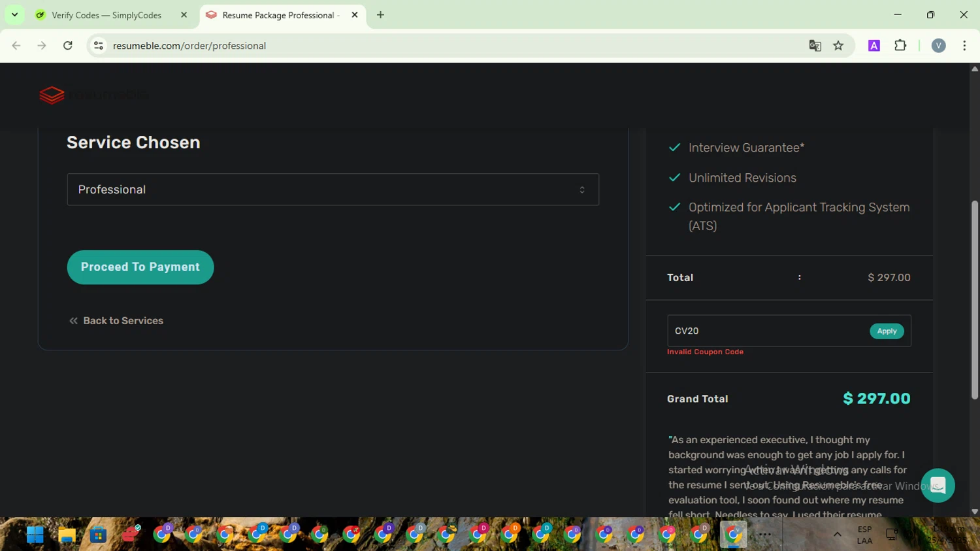
Task: Expand the Professional service dropdown
Action: (x=333, y=190)
